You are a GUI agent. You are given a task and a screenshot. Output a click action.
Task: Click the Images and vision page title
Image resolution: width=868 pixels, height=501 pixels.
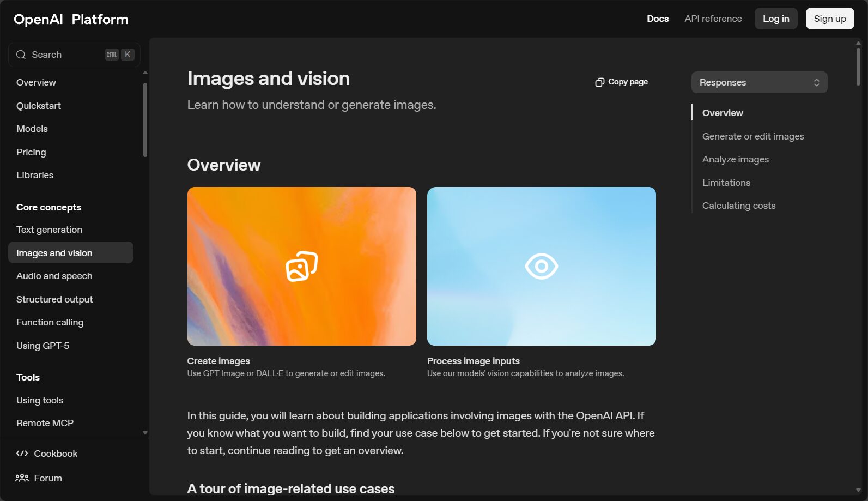click(x=269, y=79)
